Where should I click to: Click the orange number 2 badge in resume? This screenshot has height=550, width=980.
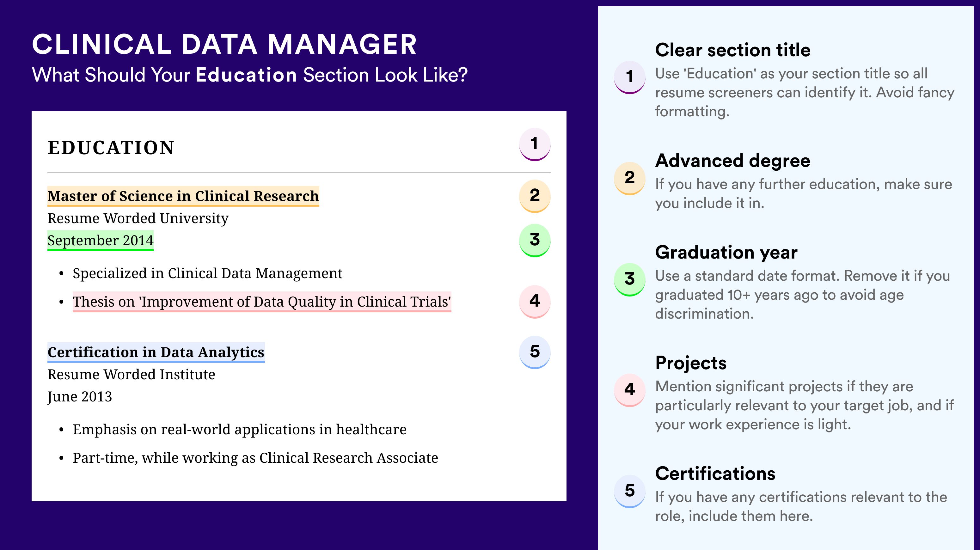[x=535, y=196]
